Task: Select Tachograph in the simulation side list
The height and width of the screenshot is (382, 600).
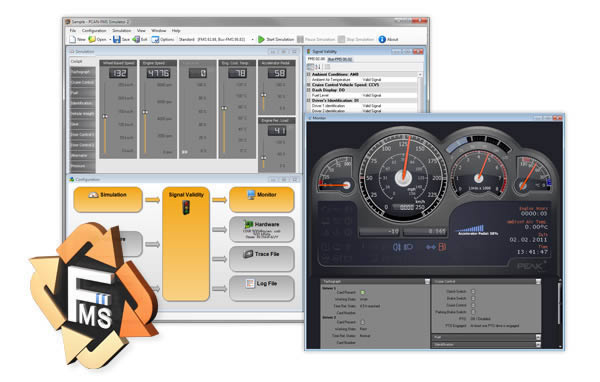Action: 82,72
